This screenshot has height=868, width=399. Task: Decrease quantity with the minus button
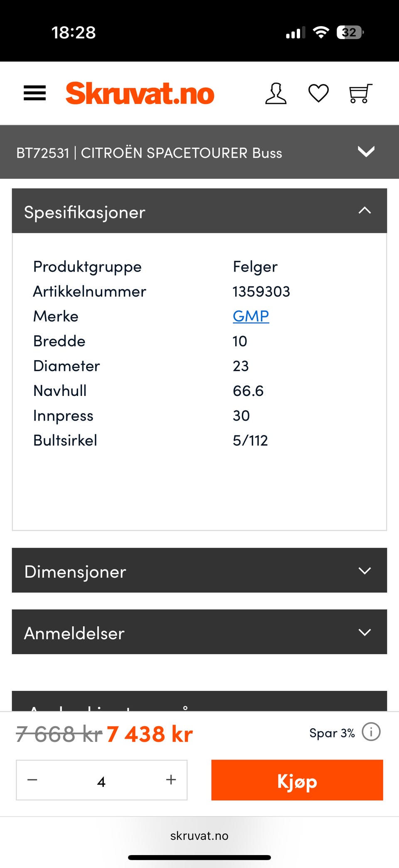coord(32,780)
